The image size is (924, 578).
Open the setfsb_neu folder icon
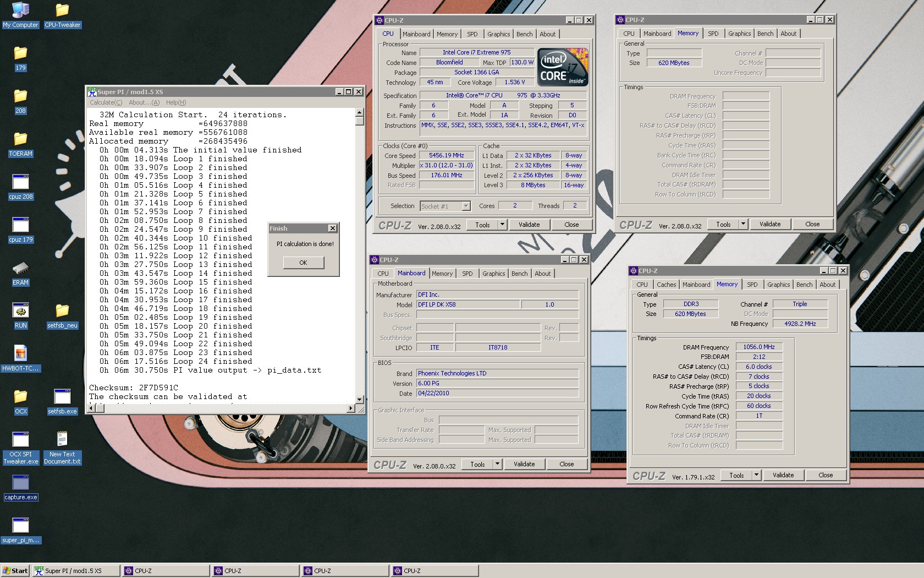click(62, 315)
